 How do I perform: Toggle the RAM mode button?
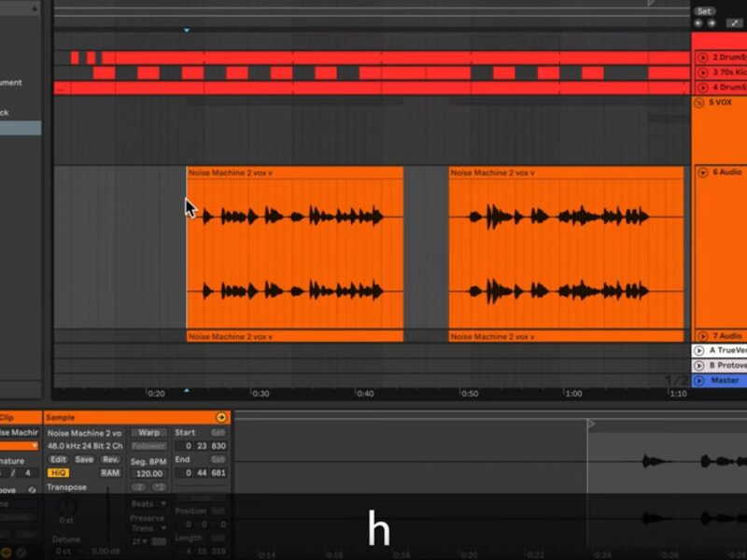click(x=110, y=473)
